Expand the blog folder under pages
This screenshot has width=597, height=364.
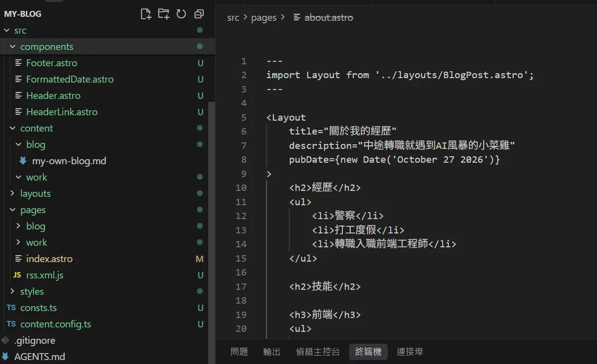[18, 226]
